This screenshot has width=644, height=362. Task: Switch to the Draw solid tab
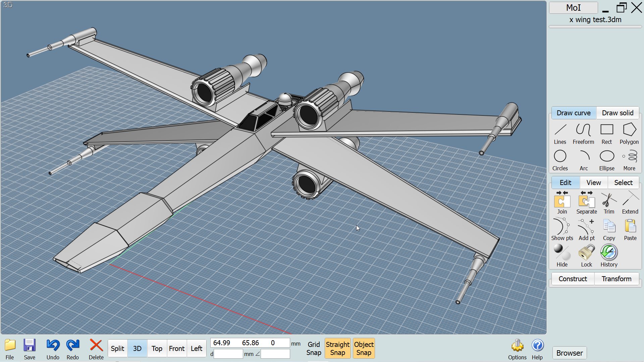[x=617, y=113]
